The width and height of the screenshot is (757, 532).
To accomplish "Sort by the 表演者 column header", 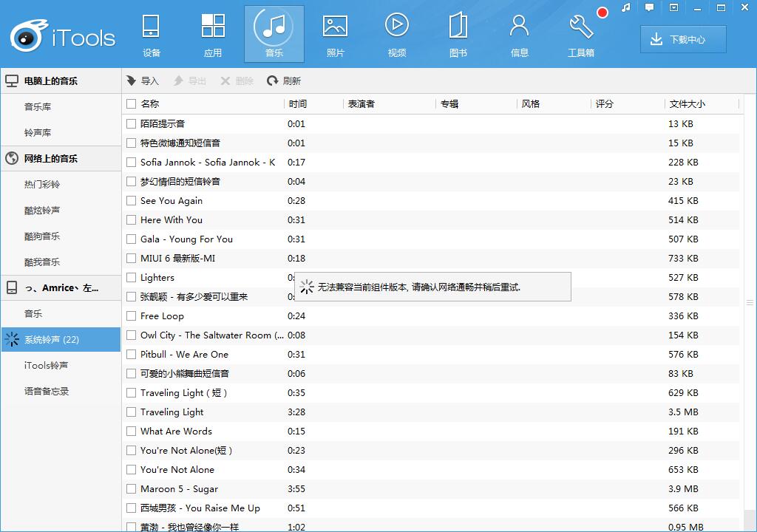I will tap(361, 103).
